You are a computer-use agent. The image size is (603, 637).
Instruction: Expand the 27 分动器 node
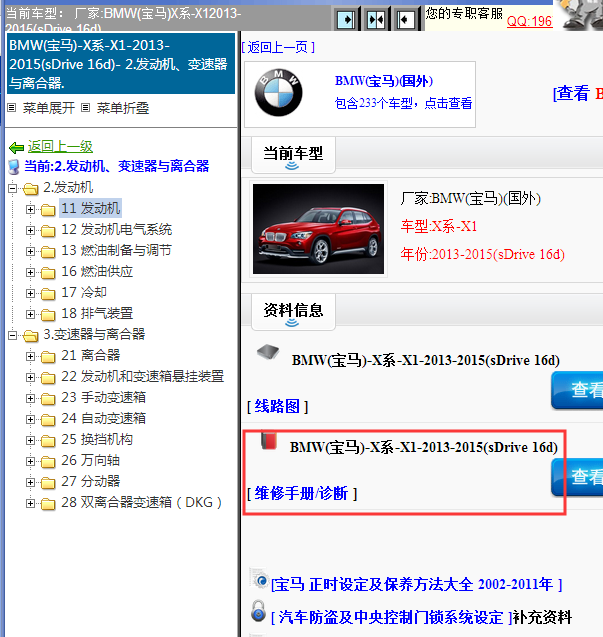[30, 482]
